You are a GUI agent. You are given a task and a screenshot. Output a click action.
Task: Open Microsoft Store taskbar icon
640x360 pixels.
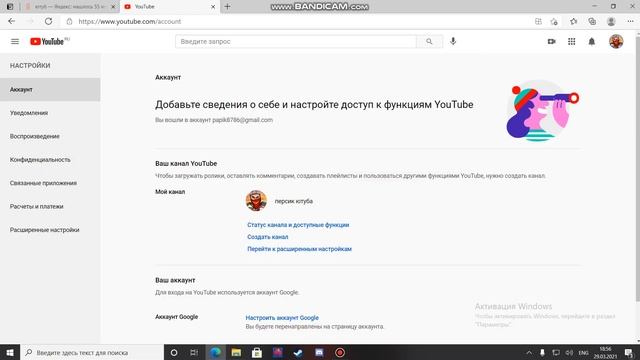point(257,352)
